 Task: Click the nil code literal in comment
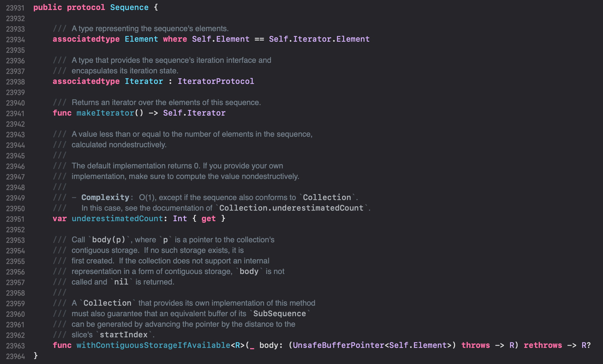coord(121,282)
